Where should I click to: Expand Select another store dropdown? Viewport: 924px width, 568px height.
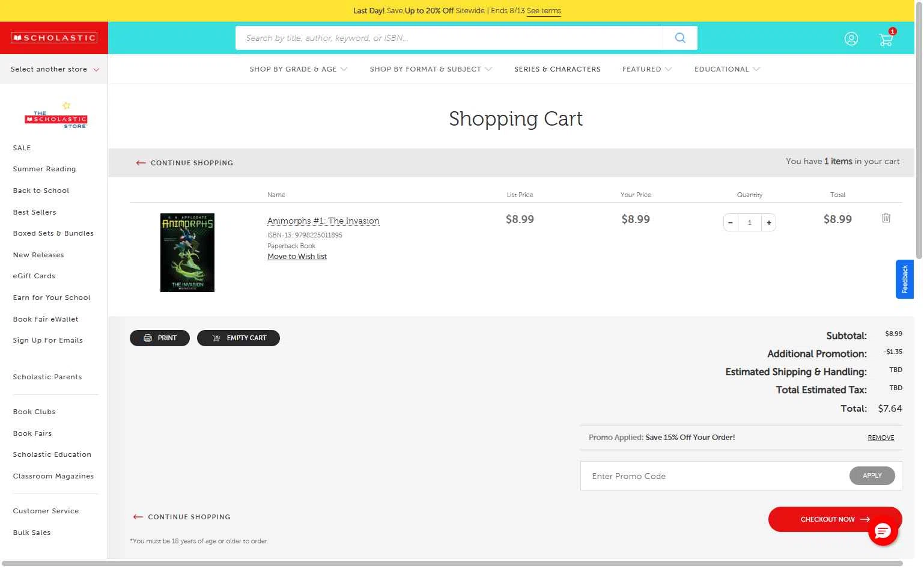[54, 70]
